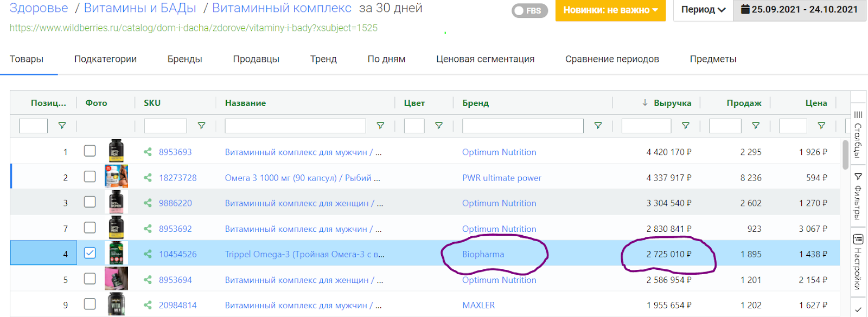The image size is (868, 317).
Task: Go to the Витамины и БАДы breadcrumb
Action: click(x=140, y=8)
